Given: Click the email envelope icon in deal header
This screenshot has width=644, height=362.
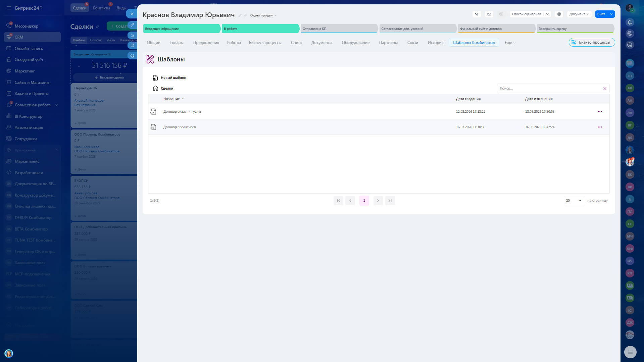Looking at the screenshot, I should [x=489, y=14].
